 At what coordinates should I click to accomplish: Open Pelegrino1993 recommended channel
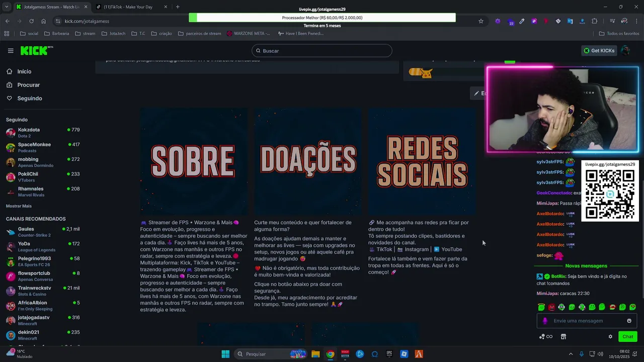click(43, 261)
